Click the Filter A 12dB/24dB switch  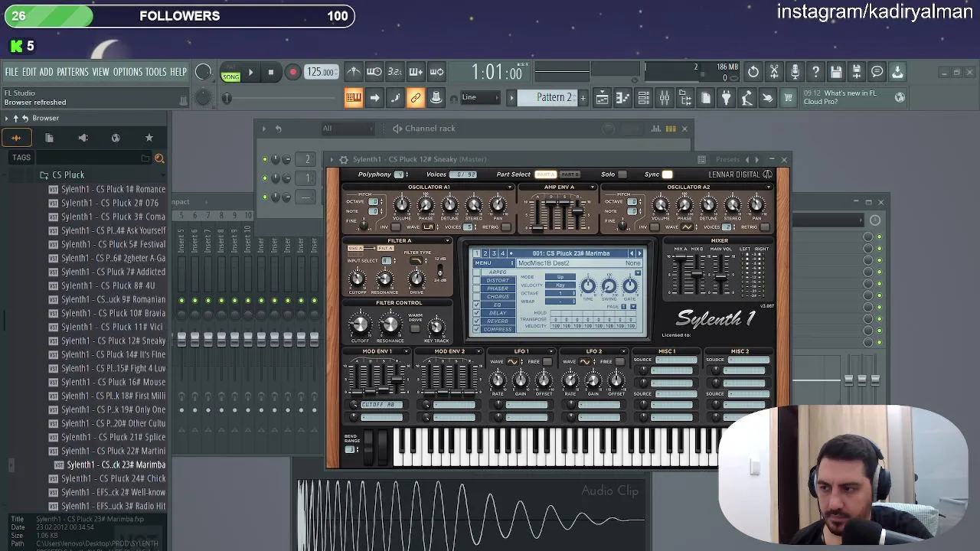point(439,269)
